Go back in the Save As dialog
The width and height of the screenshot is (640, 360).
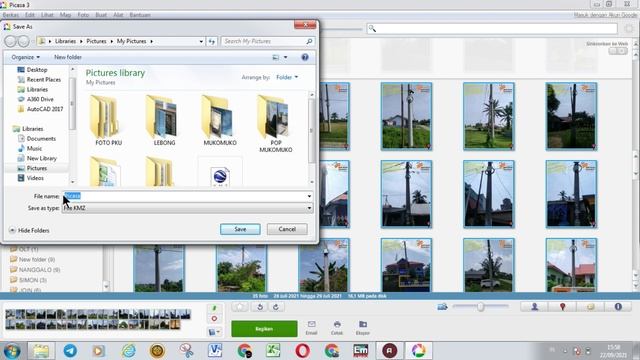coord(10,41)
